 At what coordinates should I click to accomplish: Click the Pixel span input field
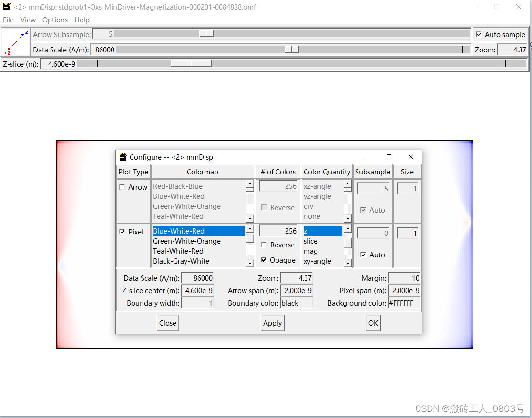pos(404,290)
